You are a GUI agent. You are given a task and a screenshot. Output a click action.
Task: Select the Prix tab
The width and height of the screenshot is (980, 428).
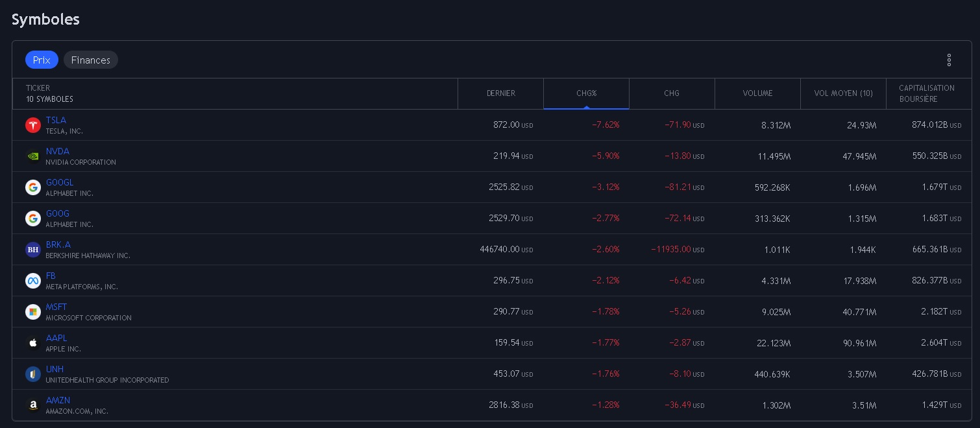click(42, 60)
